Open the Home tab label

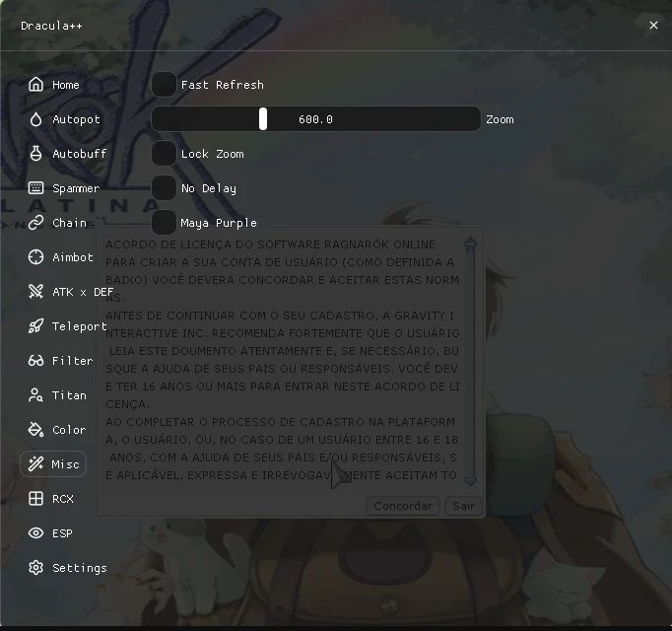point(66,85)
